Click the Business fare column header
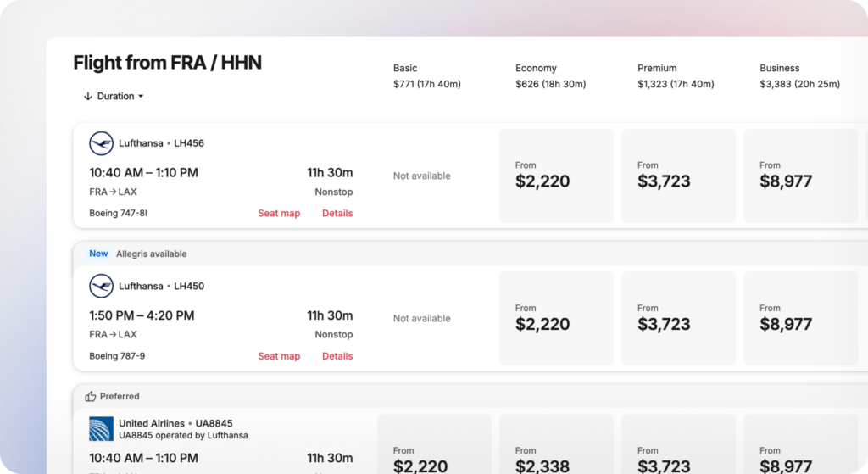The height and width of the screenshot is (474, 868). click(780, 68)
